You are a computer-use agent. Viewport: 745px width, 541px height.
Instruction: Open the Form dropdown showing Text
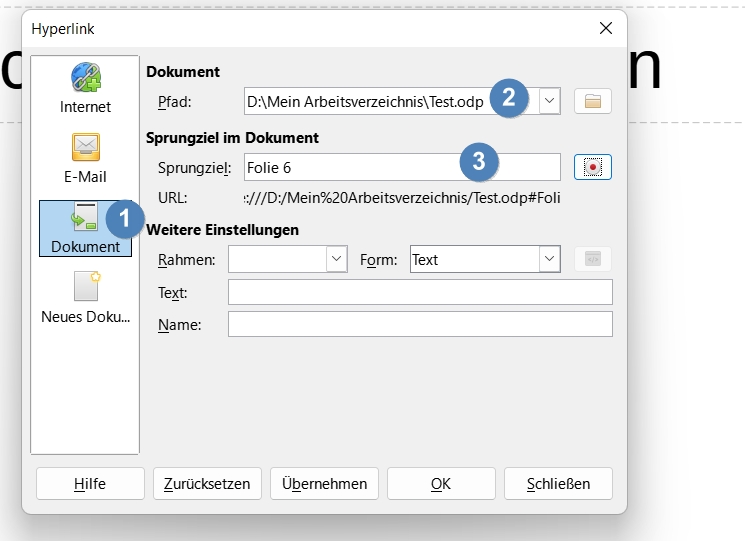tap(549, 259)
